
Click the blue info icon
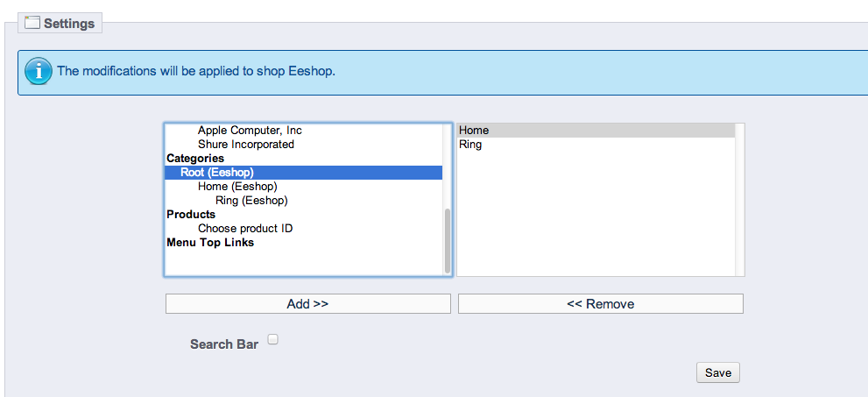[39, 71]
